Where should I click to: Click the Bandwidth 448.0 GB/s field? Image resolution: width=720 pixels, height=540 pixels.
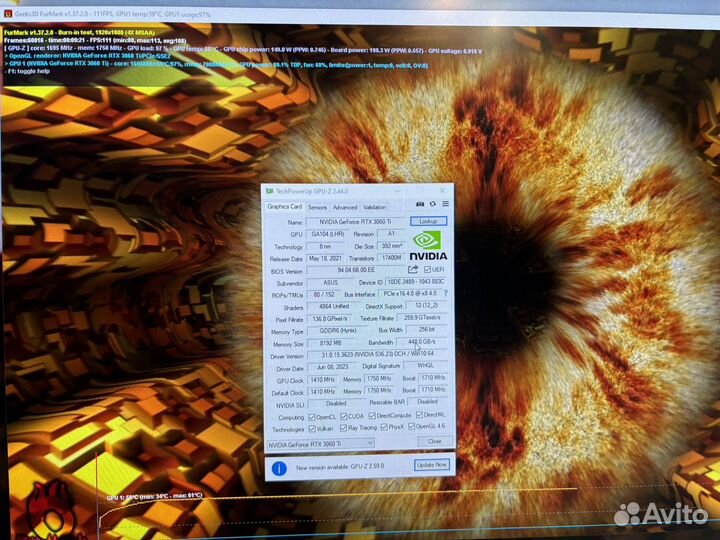click(x=422, y=342)
